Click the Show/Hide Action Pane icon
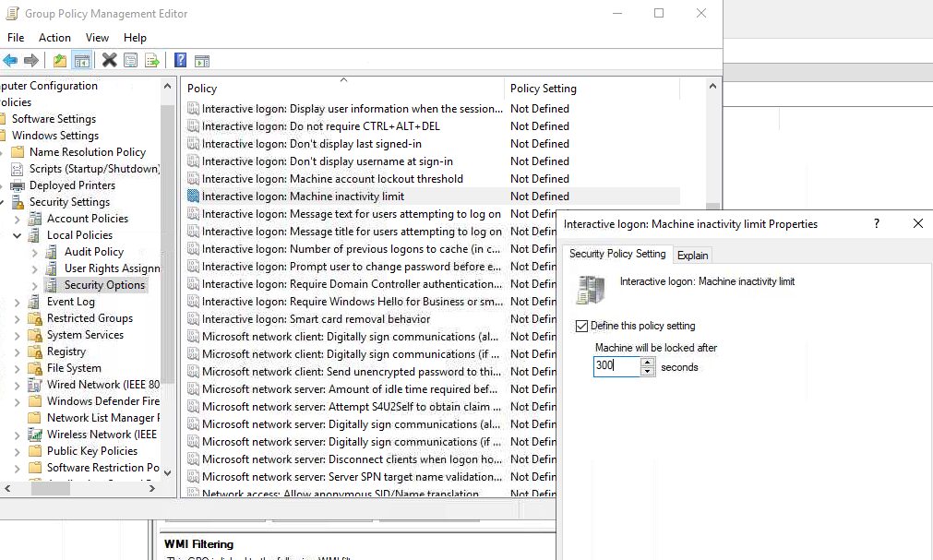 click(x=202, y=61)
